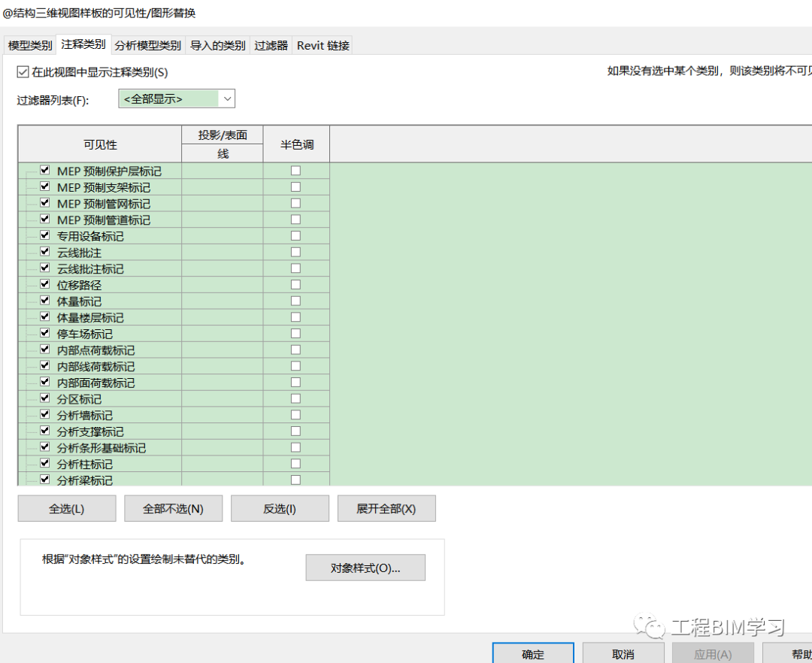Toggle 在此视图中显示注释类别 checkbox
812x663 pixels.
point(23,72)
